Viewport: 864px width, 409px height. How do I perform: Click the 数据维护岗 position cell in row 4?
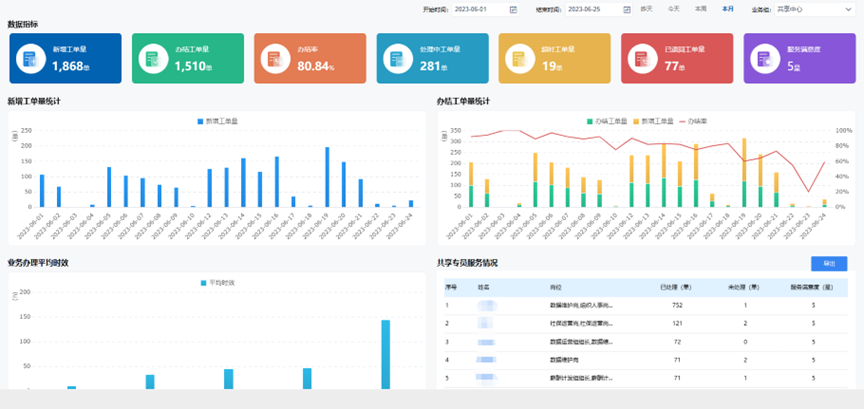click(564, 360)
